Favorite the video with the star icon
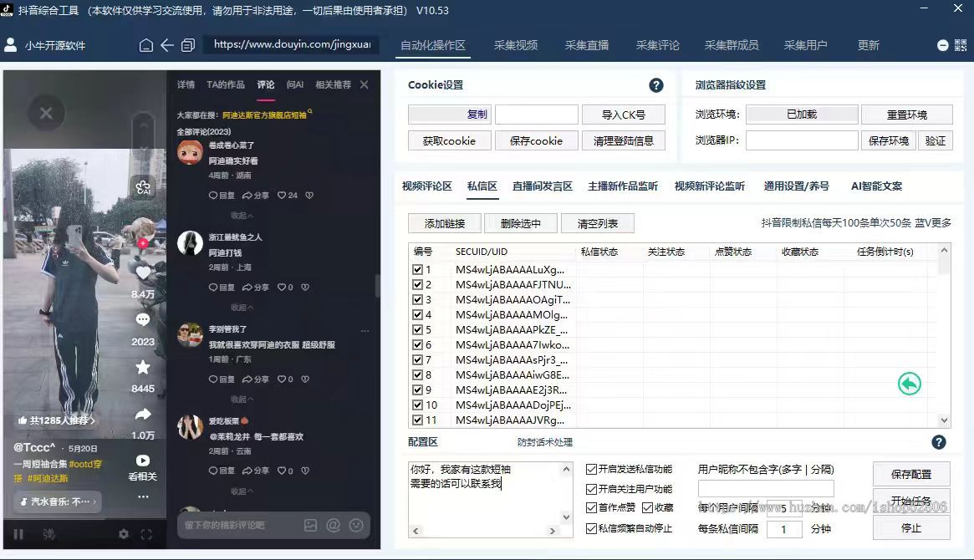Screen dimensions: 974x560 pos(143,367)
